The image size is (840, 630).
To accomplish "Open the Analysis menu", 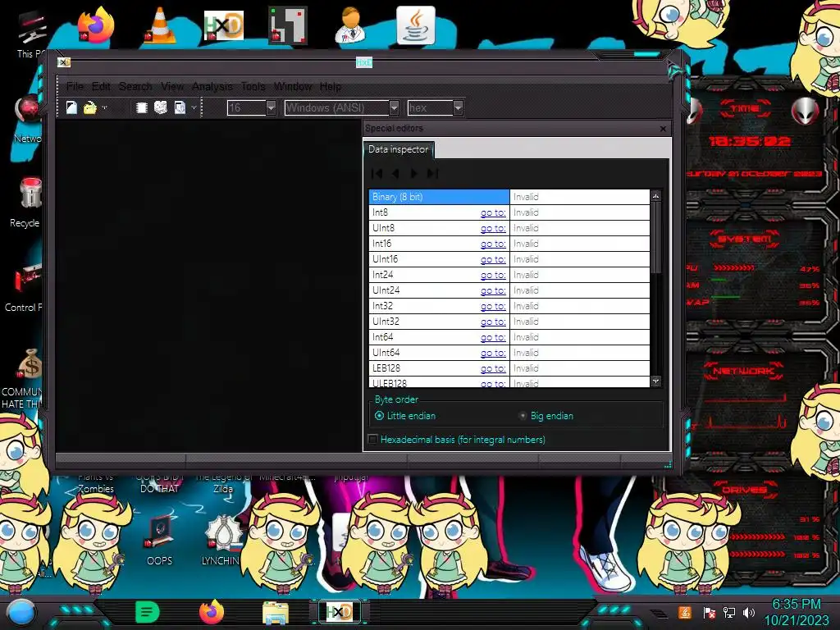I will coord(212,86).
